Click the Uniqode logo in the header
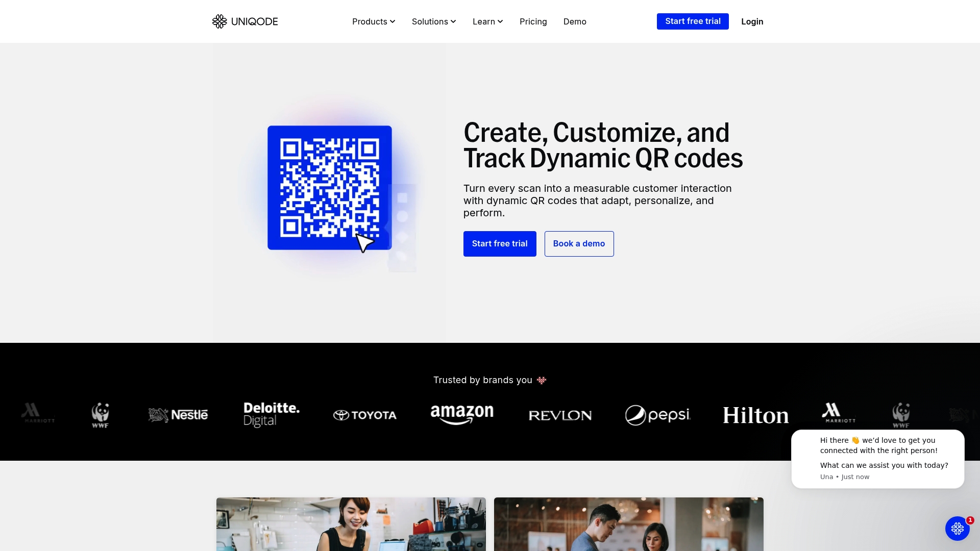Screen dimensions: 980x551 coord(245,21)
